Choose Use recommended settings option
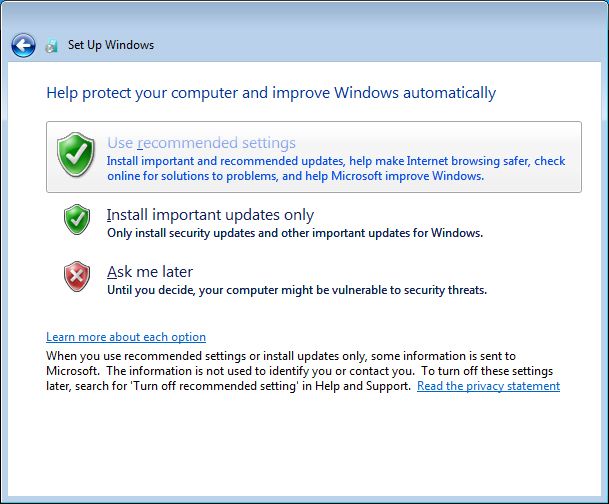 [x=314, y=157]
